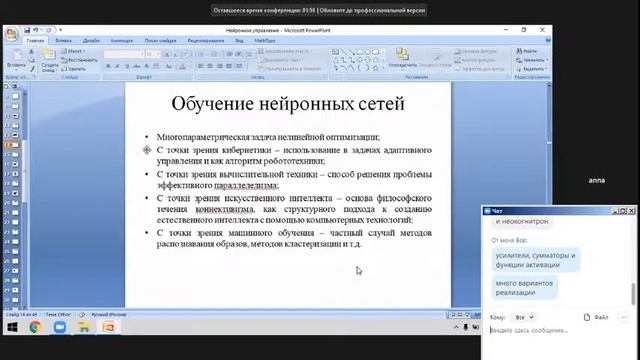This screenshot has width=640, height=360.
Task: Create a new slide (Создать слайд)
Action: pos(49,60)
